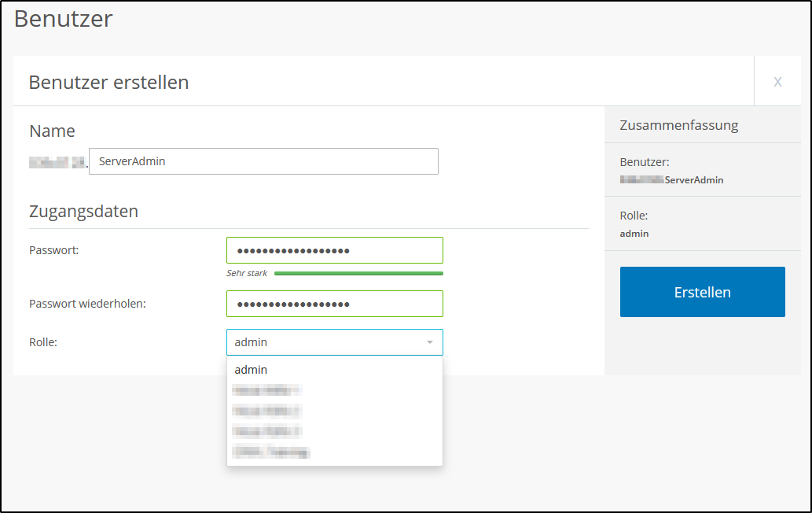The height and width of the screenshot is (513, 812).
Task: Click the ServerAdmin name input field
Action: click(x=263, y=161)
